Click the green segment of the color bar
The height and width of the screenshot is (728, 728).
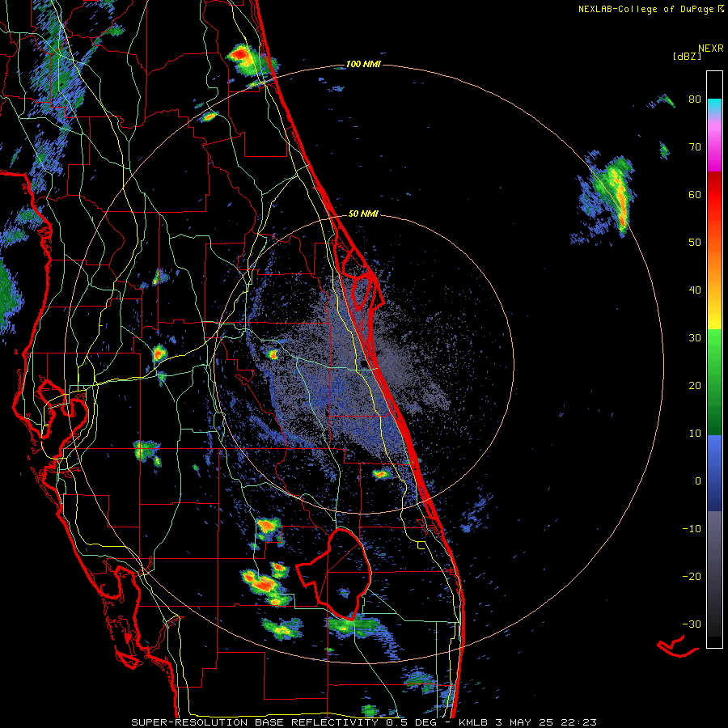(714, 382)
